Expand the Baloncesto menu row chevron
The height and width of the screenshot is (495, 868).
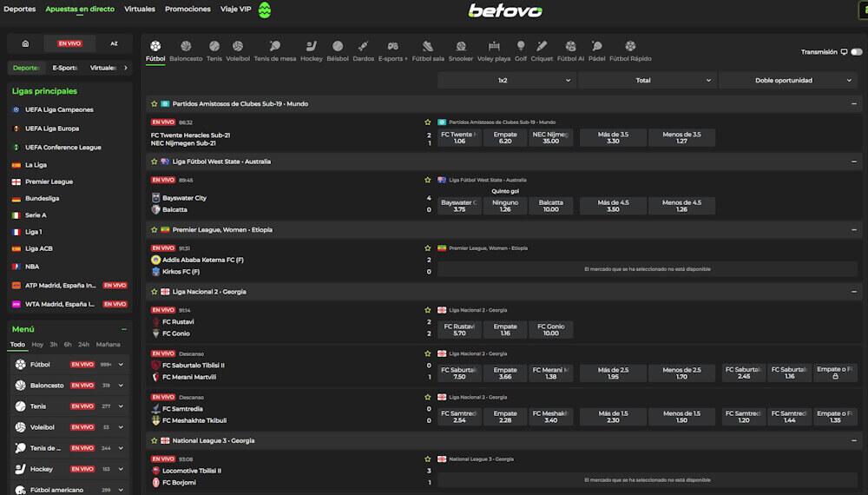click(121, 386)
